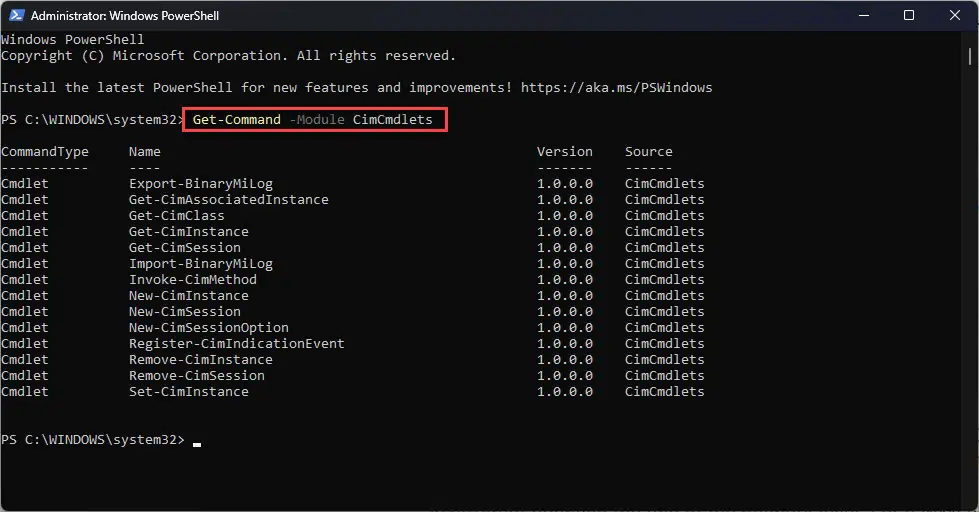
Task: Select Invoke-CimMethod cmdlet name
Action: [193, 280]
